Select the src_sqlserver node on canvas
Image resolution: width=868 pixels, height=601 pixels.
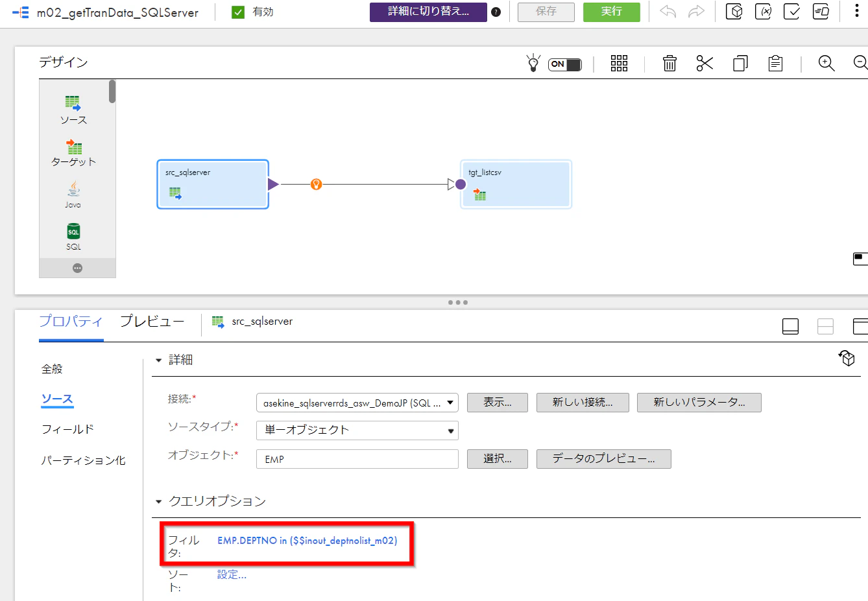(x=213, y=184)
